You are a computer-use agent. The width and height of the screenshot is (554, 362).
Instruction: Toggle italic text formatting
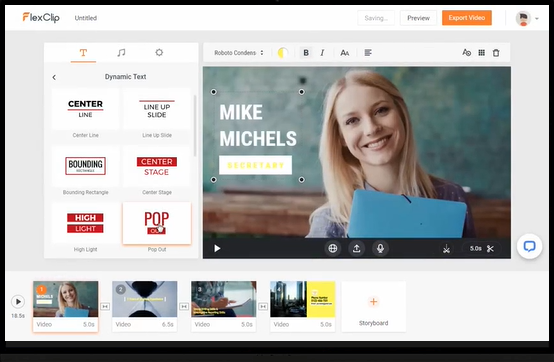(322, 53)
